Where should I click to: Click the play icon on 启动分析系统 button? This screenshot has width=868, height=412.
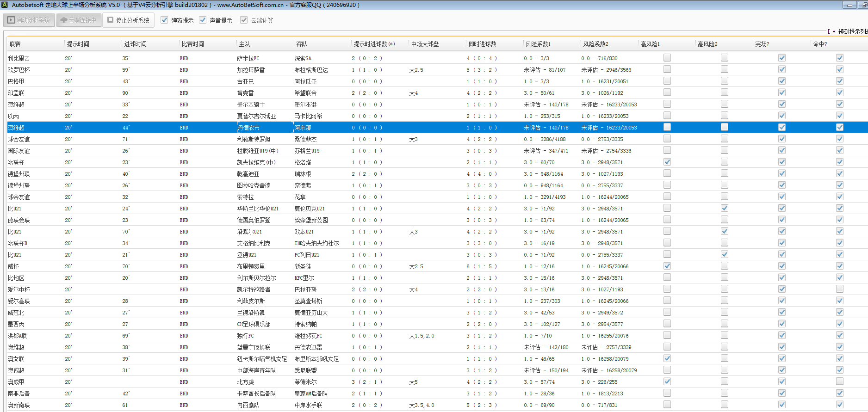(11, 20)
